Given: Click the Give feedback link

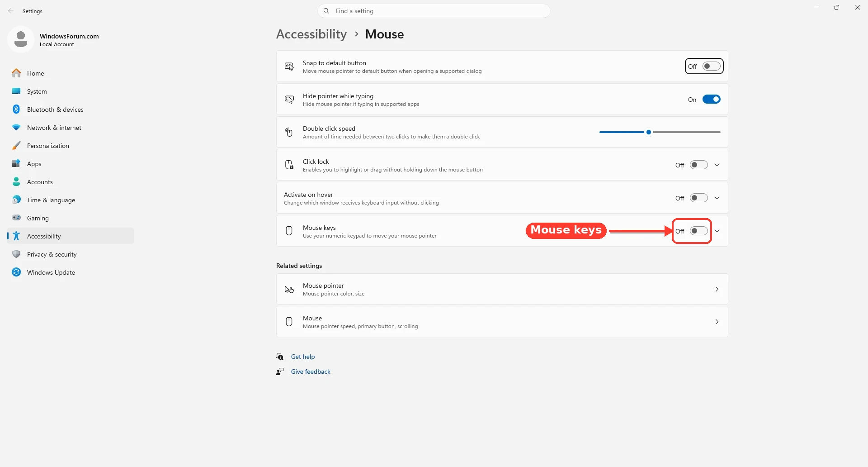Looking at the screenshot, I should pos(311,372).
